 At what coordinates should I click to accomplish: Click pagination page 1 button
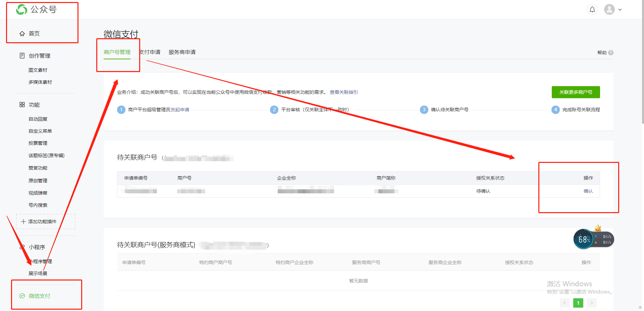coord(578,303)
